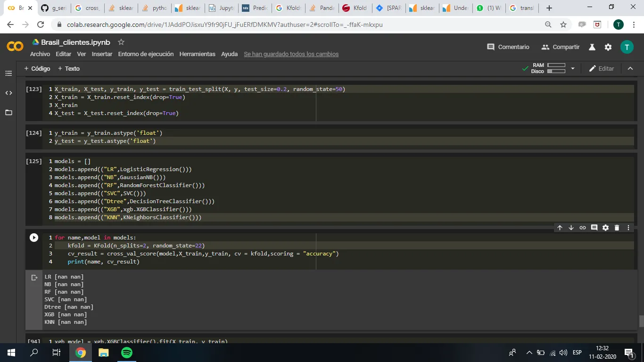The image size is (644, 362).
Task: Open the Chrome zoom indicator
Action: tap(548, 25)
